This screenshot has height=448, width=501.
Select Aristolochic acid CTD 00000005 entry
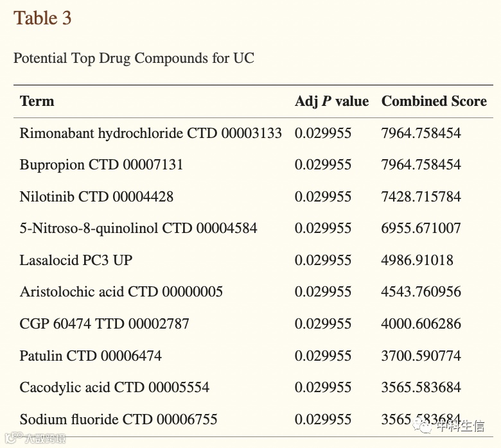tap(121, 292)
